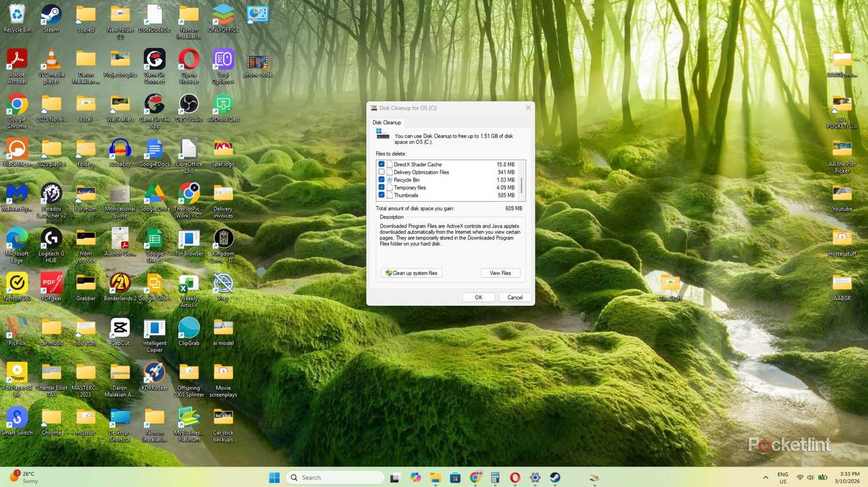Open Windows Settings from the taskbar
This screenshot has height=487, width=868.
(534, 477)
